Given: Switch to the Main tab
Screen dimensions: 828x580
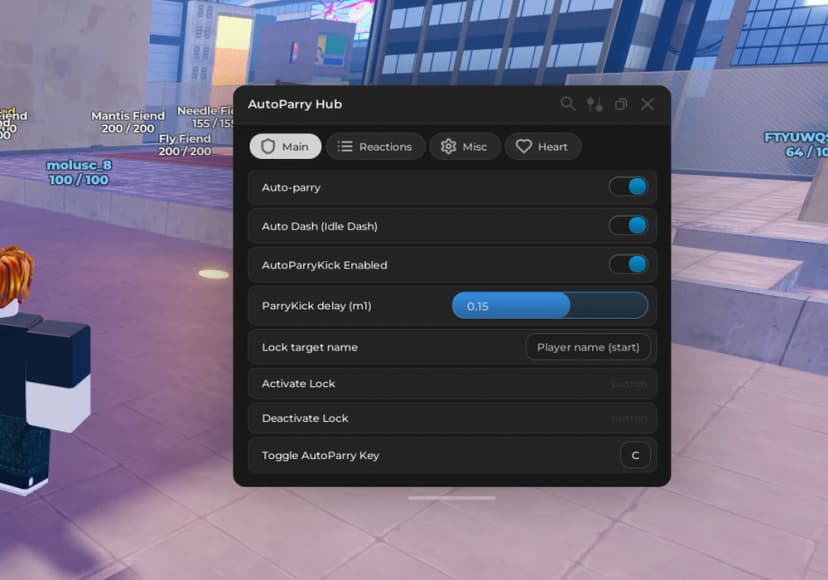Looking at the screenshot, I should pos(285,146).
